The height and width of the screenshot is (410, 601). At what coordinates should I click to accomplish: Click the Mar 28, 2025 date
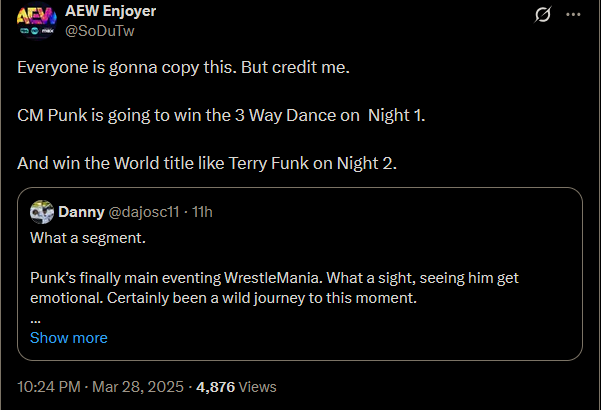132,386
